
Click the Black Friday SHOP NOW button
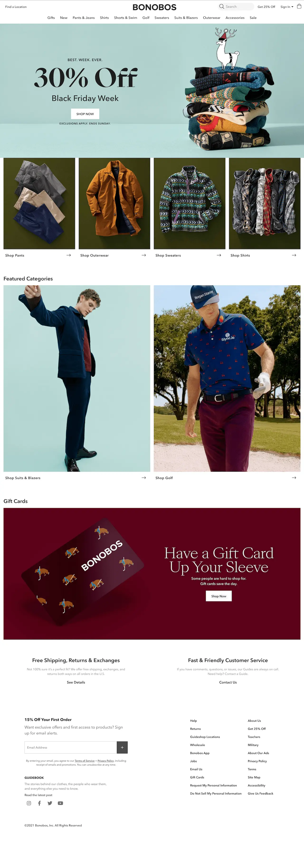(x=85, y=114)
